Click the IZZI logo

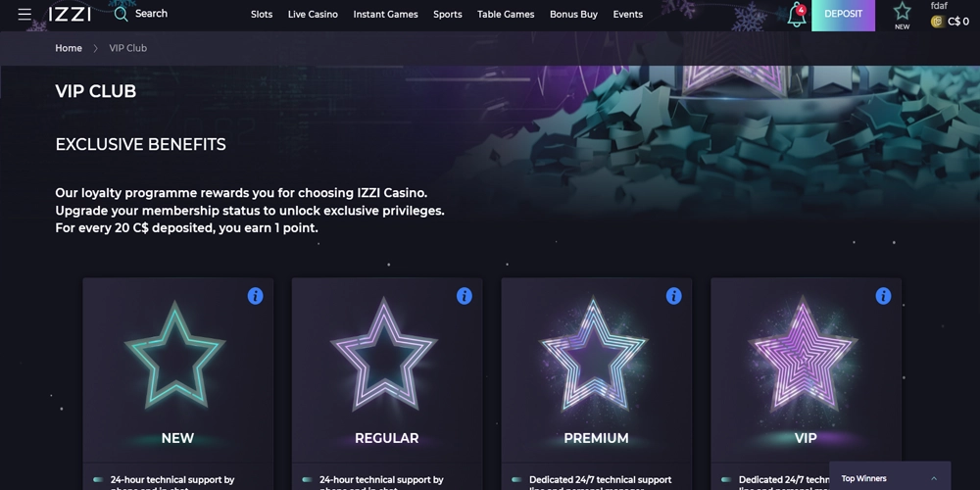tap(70, 15)
